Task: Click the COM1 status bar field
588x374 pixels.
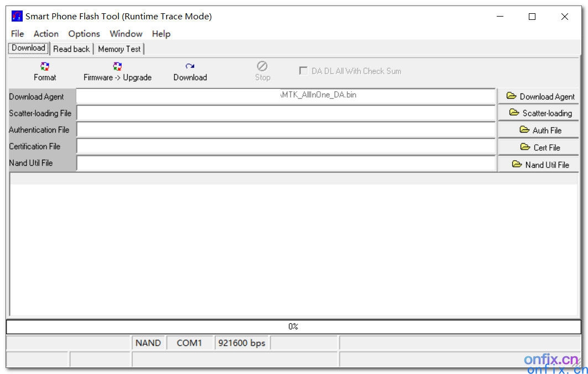Action: (x=190, y=343)
